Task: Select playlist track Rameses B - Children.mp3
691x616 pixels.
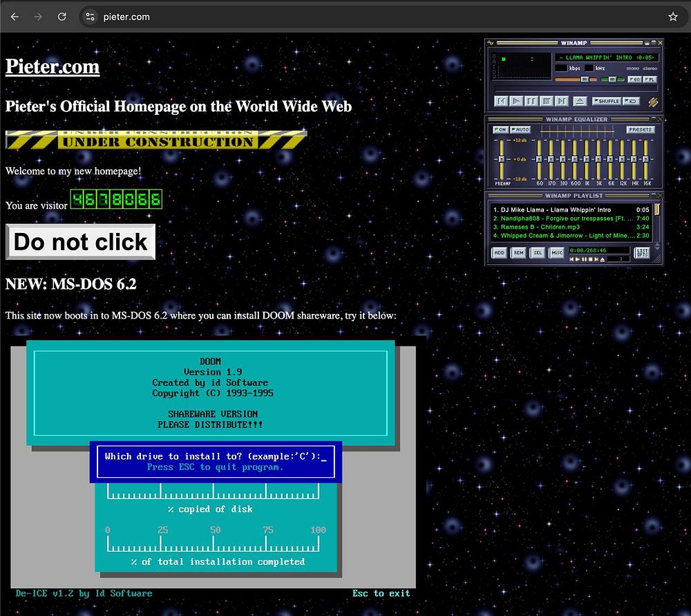Action: pyautogui.click(x=571, y=227)
